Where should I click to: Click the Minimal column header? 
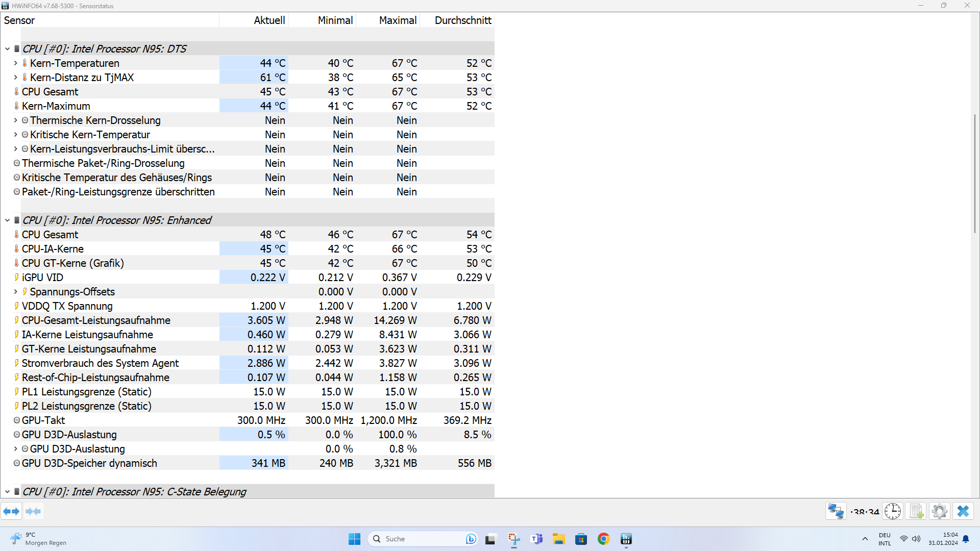pyautogui.click(x=322, y=20)
